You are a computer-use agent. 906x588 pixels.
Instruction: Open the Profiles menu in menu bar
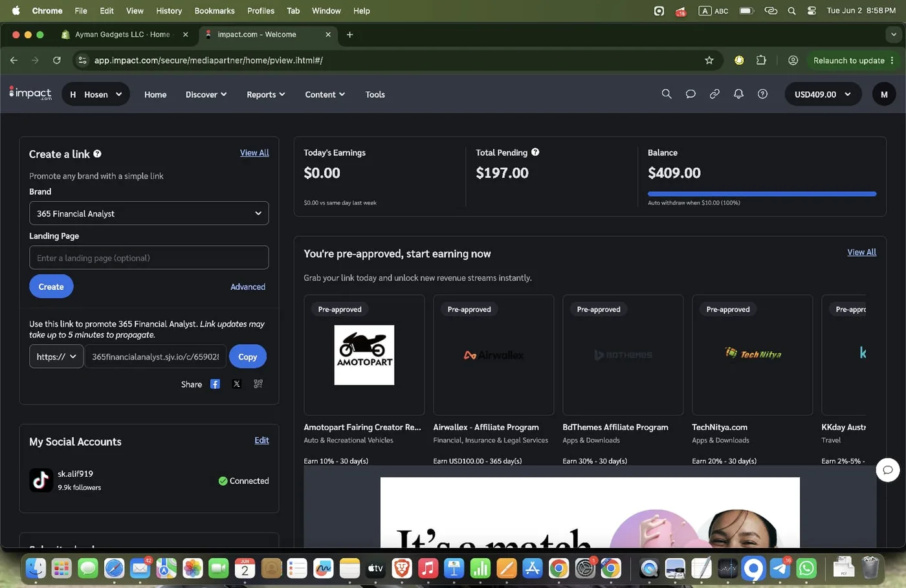click(x=261, y=10)
